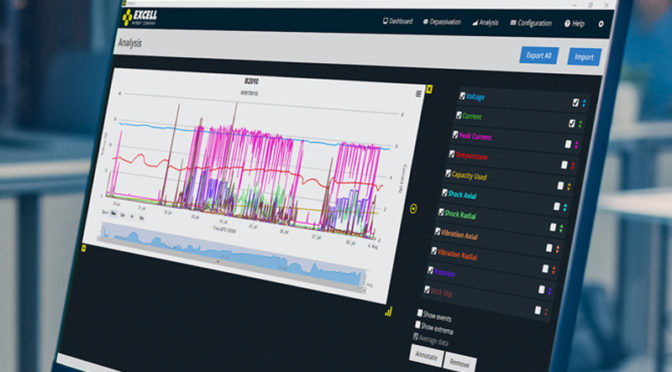672x372 pixels.
Task: Click the yellow up/down arrows in Capacity Used row
Action: [569, 186]
